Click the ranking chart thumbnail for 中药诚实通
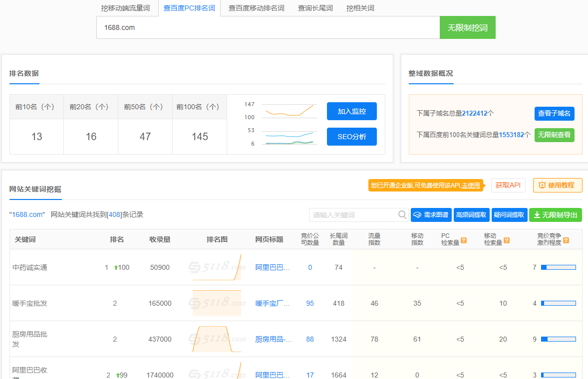588x379 pixels. click(217, 267)
